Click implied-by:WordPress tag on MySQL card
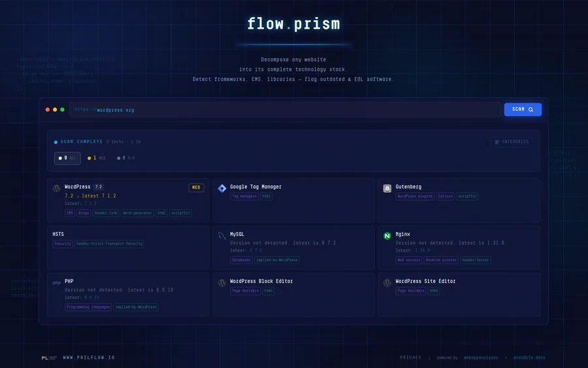The image size is (588, 368). click(277, 260)
